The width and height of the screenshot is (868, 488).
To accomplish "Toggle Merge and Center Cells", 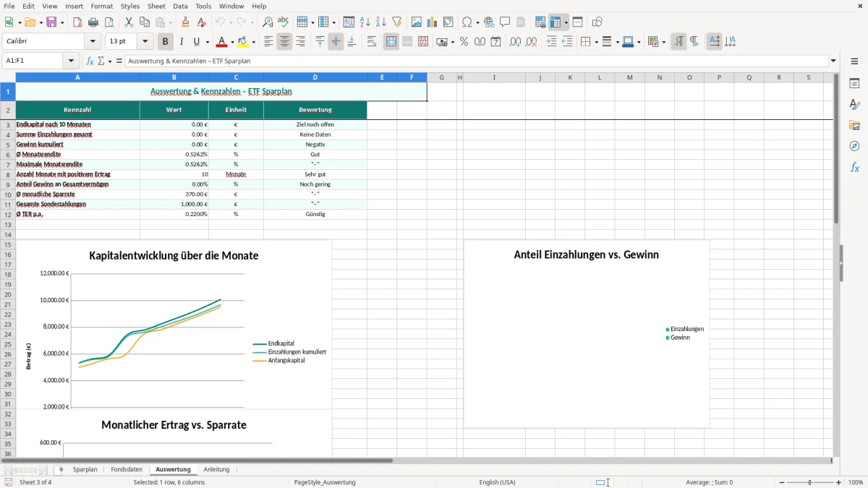I will [x=391, y=42].
